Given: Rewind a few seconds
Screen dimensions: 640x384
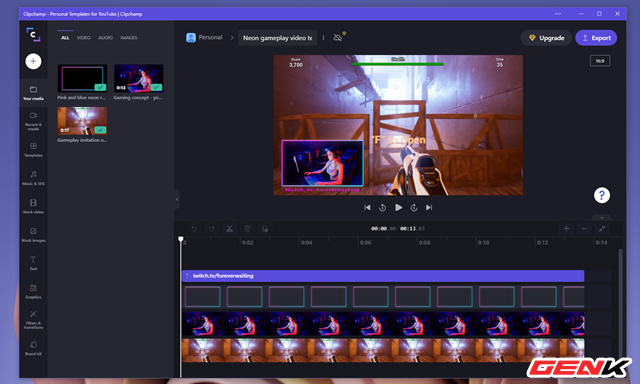Looking at the screenshot, I should tap(382, 208).
